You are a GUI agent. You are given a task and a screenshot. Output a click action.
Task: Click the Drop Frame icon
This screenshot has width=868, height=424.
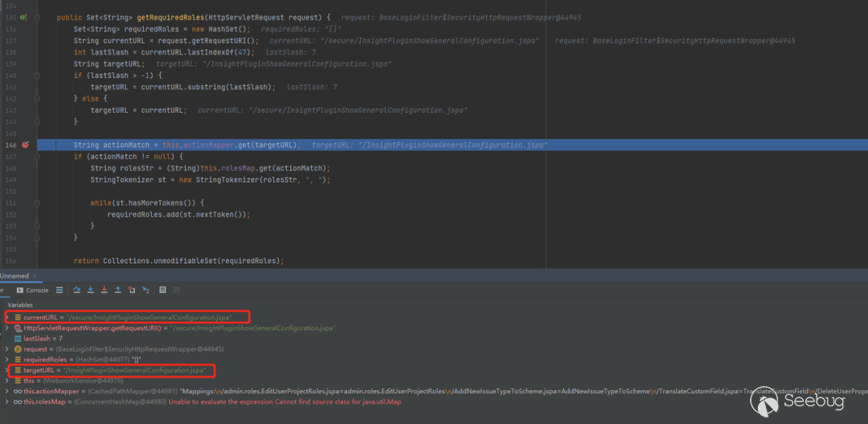pyautogui.click(x=132, y=290)
